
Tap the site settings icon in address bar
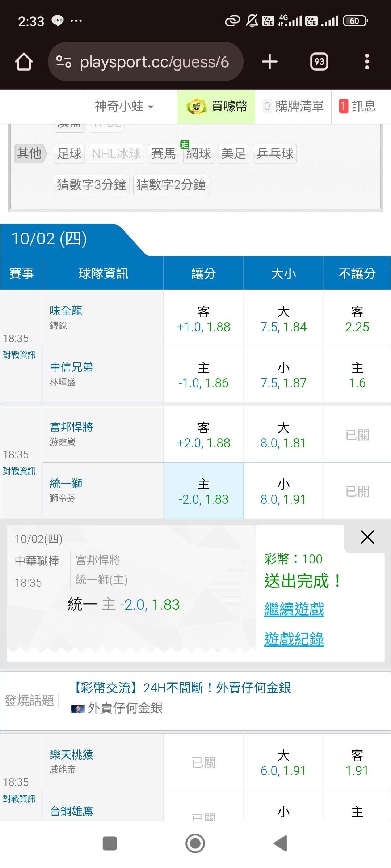(64, 62)
